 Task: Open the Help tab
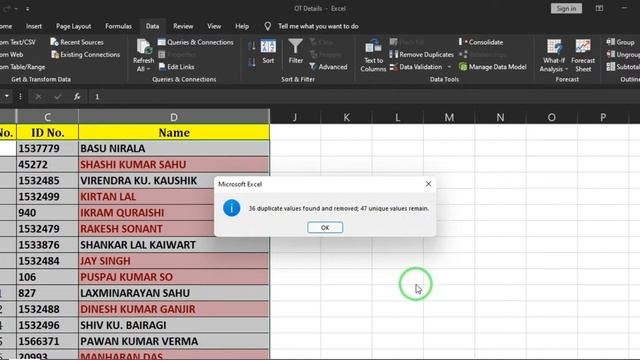pos(242,26)
